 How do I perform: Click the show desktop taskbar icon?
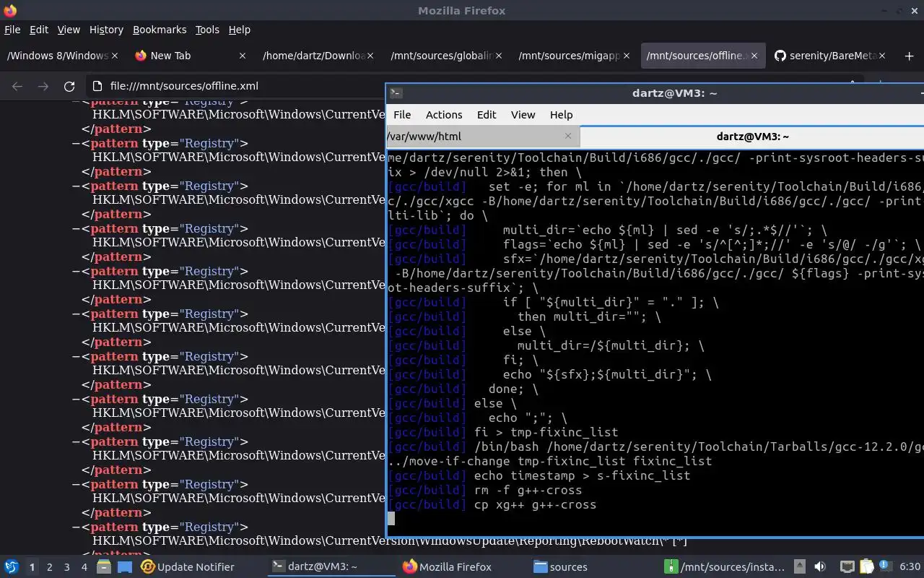point(125,567)
